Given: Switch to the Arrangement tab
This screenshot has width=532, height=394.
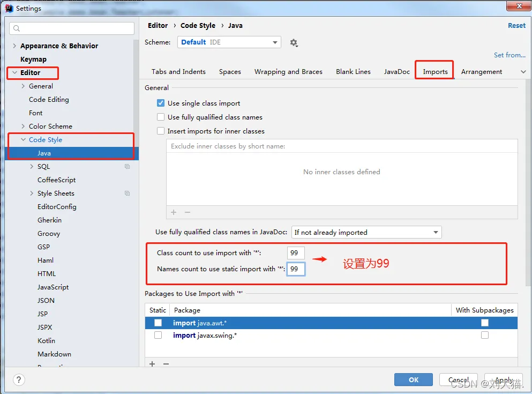Looking at the screenshot, I should coord(482,72).
